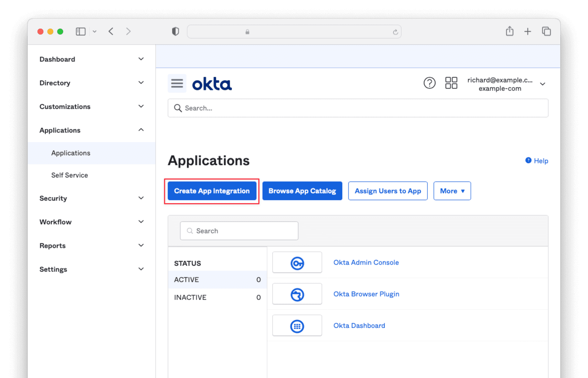Click Create App Integration button
This screenshot has width=588, height=378.
click(212, 191)
